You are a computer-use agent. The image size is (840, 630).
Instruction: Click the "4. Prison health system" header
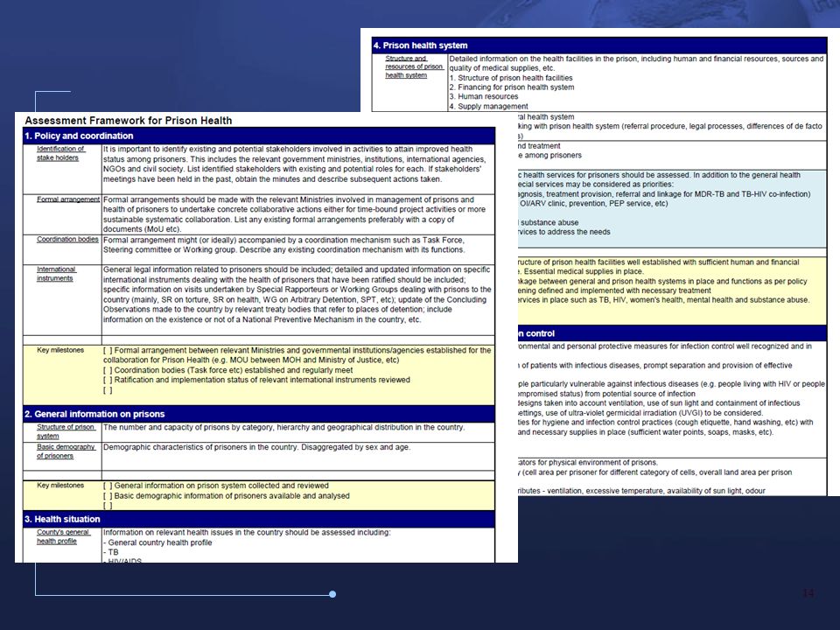click(x=599, y=45)
